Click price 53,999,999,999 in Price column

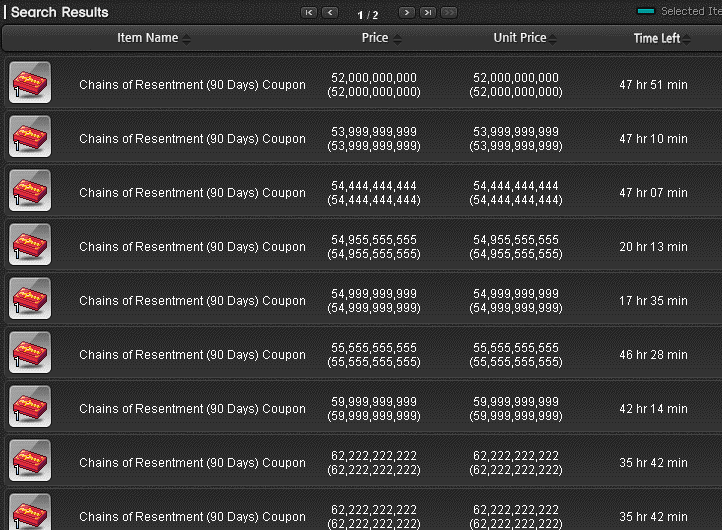374,139
